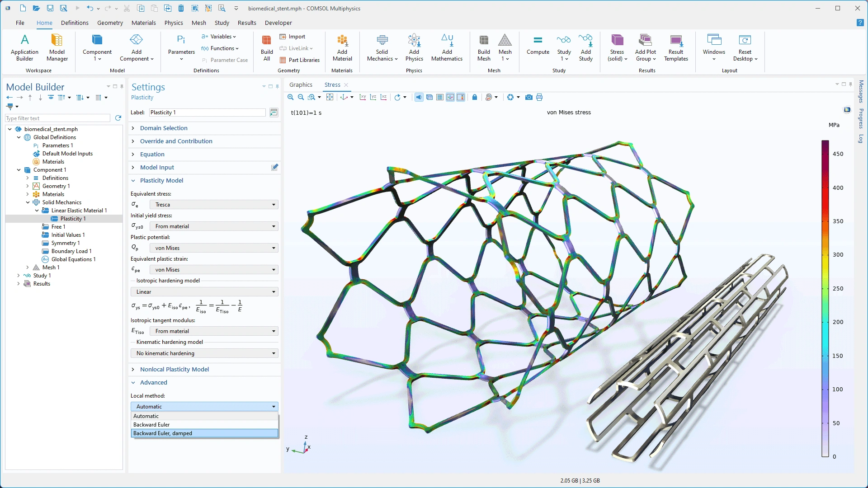Click the Add Material icon
The image size is (868, 488).
click(342, 48)
